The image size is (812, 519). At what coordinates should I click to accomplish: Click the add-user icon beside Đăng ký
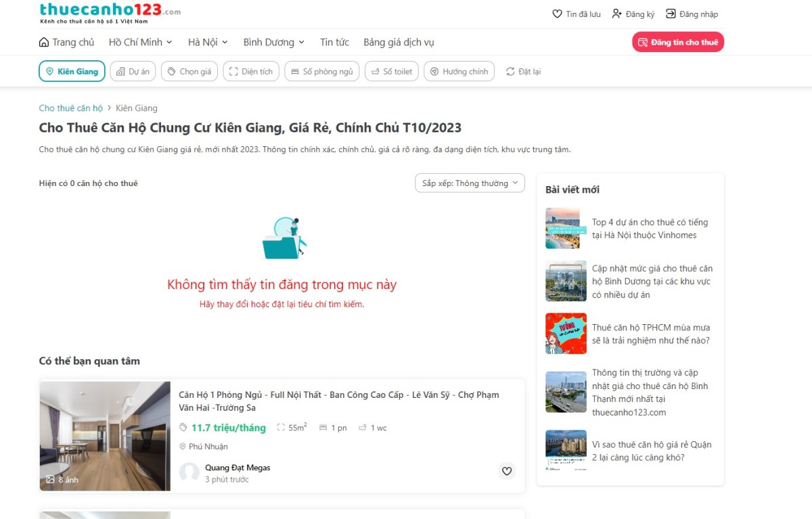point(616,14)
